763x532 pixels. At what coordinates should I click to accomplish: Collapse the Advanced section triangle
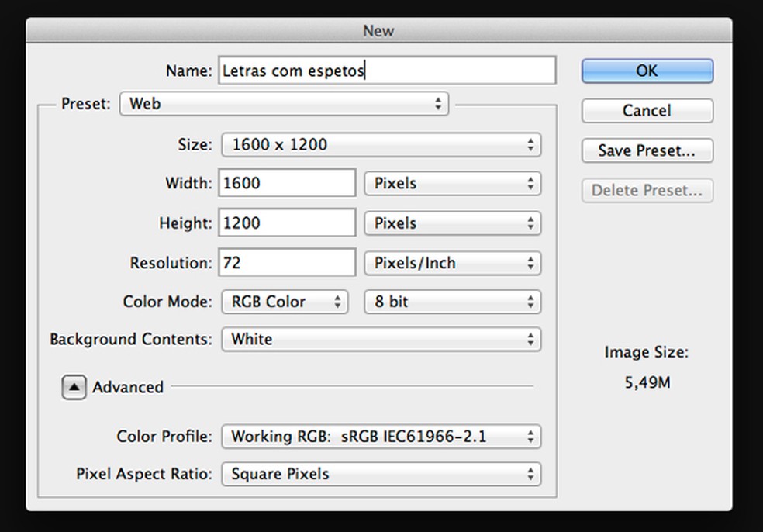point(74,387)
